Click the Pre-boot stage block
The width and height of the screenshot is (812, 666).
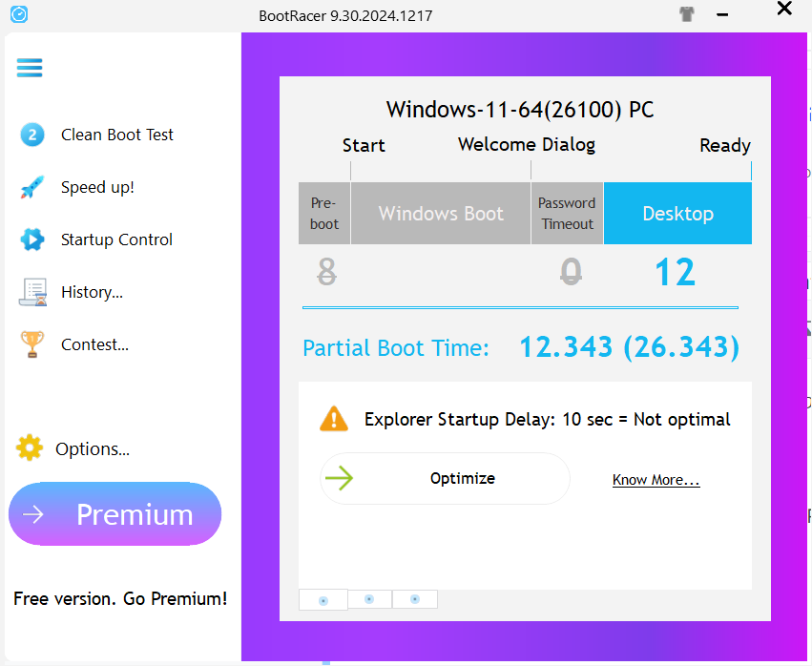pos(324,213)
